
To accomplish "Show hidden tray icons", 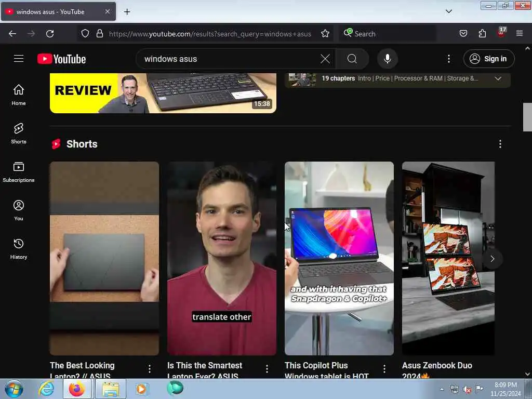I will [x=442, y=389].
